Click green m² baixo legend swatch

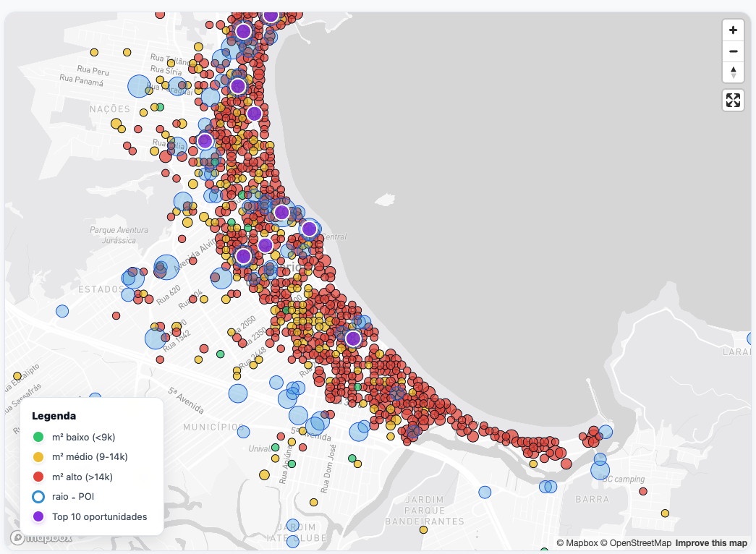coord(38,438)
